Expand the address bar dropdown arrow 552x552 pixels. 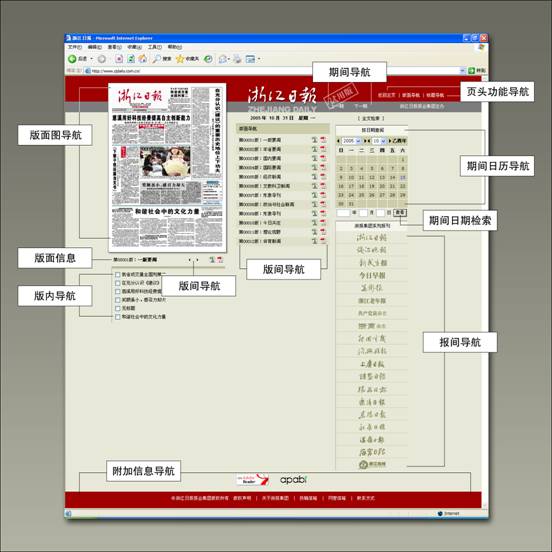(x=462, y=71)
